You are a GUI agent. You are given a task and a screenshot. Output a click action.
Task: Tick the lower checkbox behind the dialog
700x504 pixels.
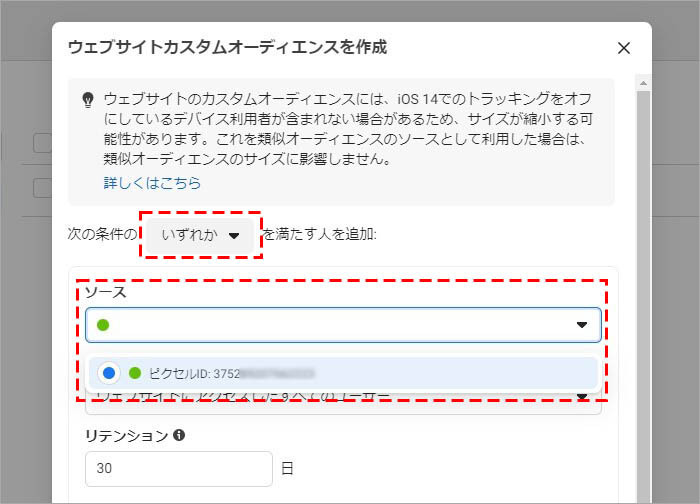(42, 187)
